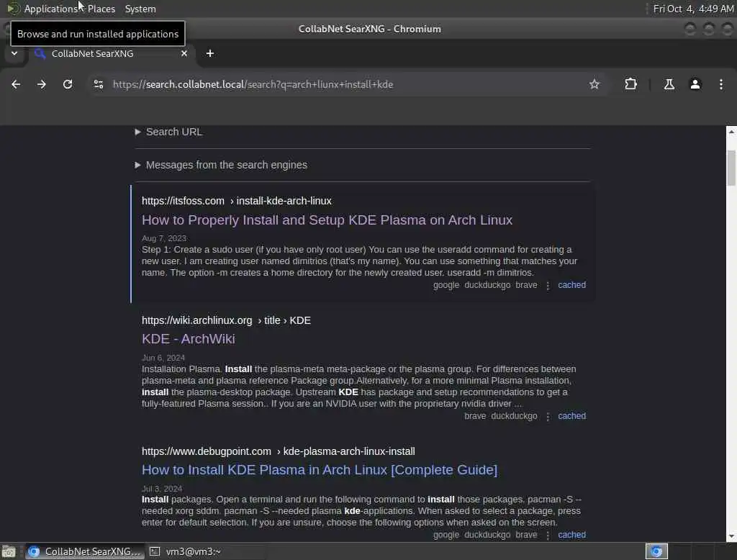Click the page vertical scrollbar thumb
This screenshot has height=560, width=737.
pos(731,168)
